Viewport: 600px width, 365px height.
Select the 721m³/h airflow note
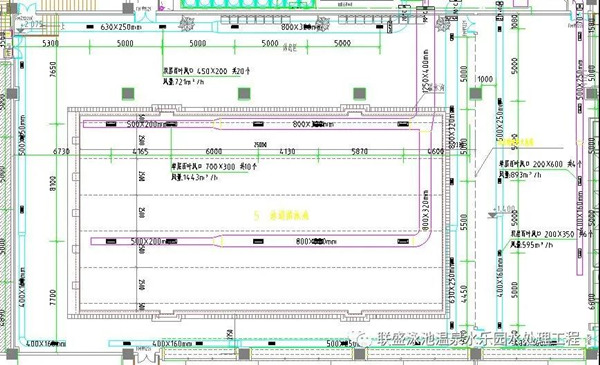coord(184,81)
